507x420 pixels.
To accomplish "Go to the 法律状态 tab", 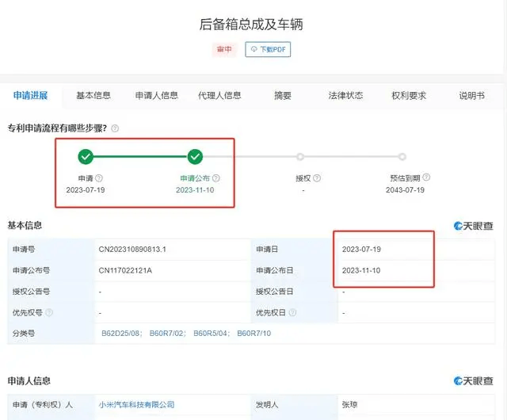I will 345,95.
